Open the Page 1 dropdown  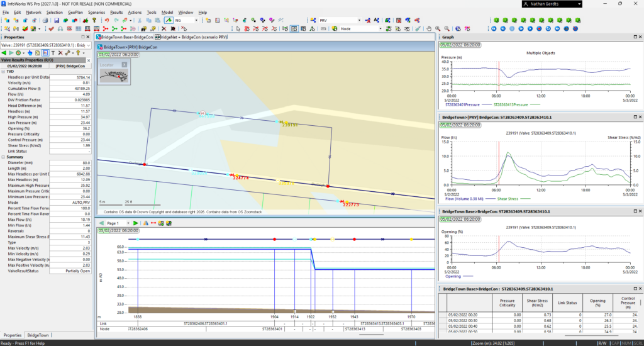coord(128,223)
